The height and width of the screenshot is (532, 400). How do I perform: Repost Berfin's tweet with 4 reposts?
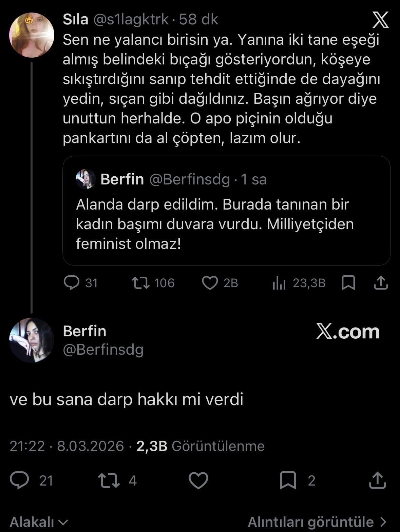(x=109, y=480)
